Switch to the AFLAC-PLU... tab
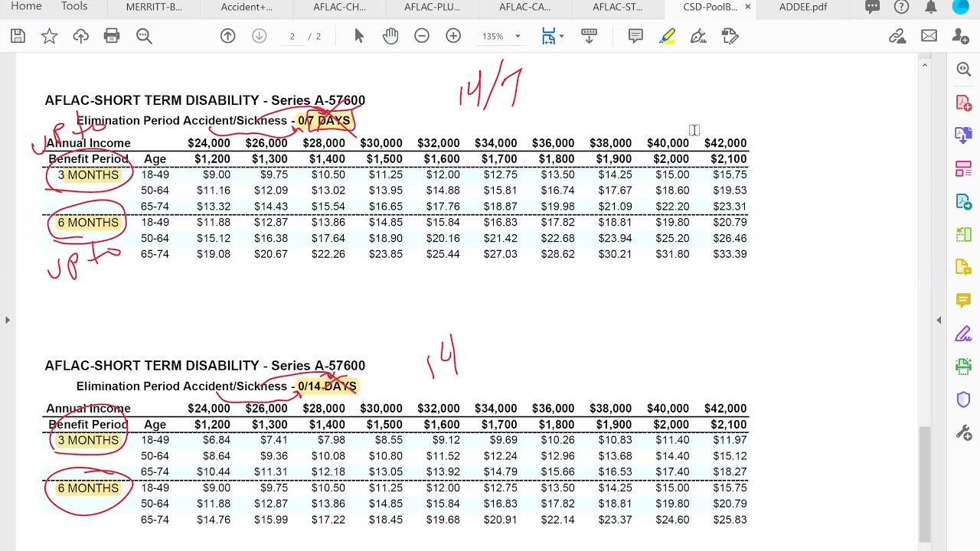 (x=432, y=7)
